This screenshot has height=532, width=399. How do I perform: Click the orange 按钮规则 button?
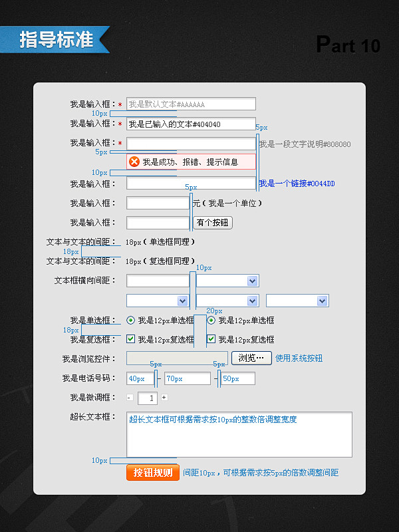pyautogui.click(x=153, y=473)
